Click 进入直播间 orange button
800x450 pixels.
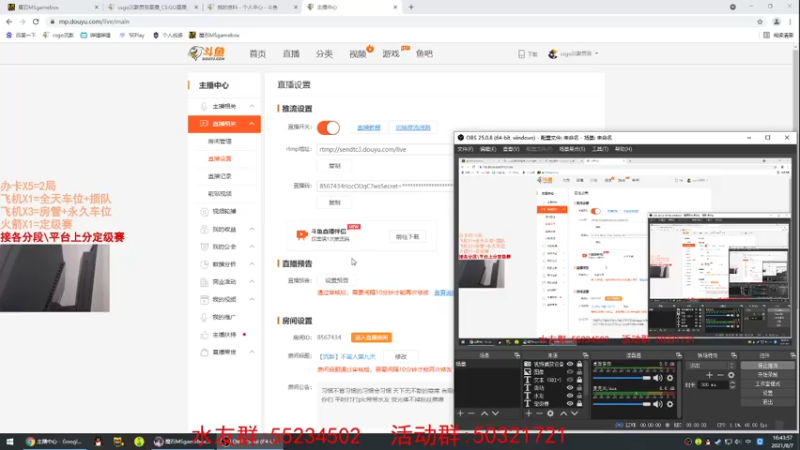(371, 337)
